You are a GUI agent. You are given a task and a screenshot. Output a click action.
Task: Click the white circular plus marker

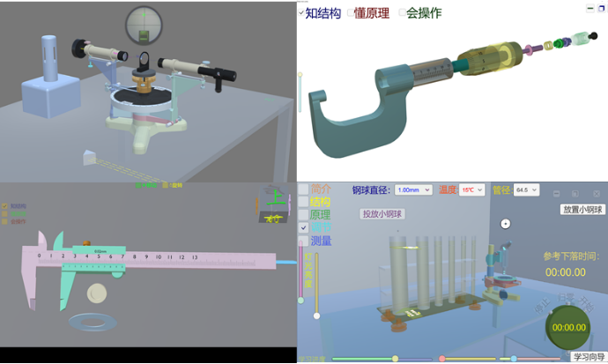[506, 224]
